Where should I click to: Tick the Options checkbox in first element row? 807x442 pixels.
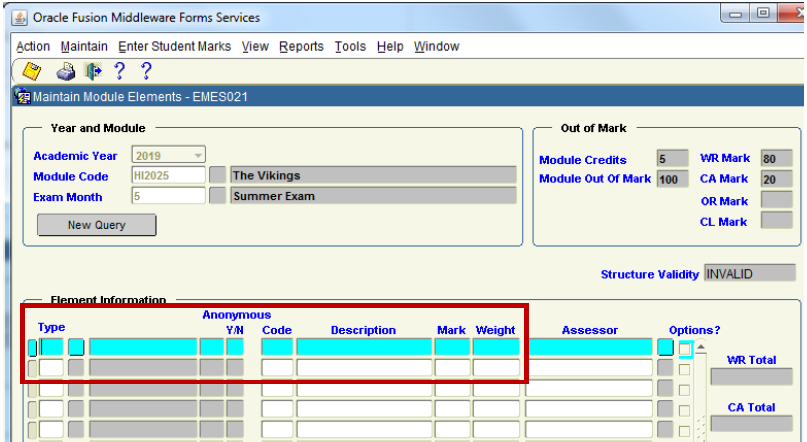(685, 348)
